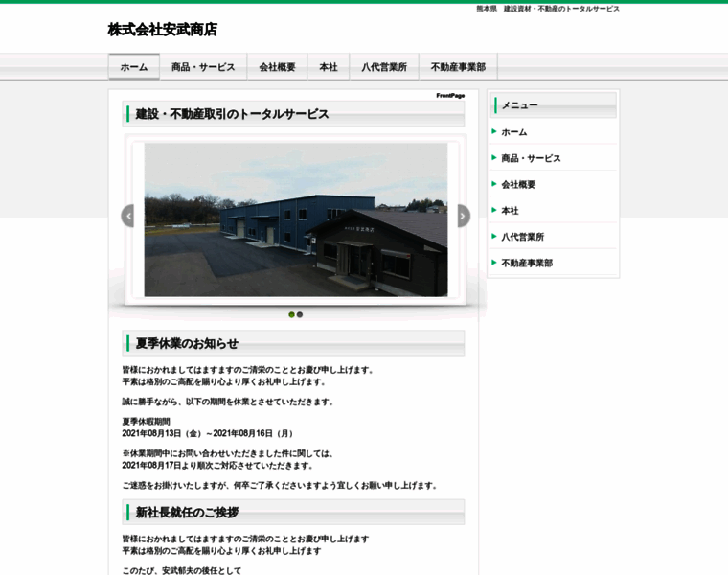728x575 pixels.
Task: Click the line starting 2021年08月17日より順次
Action: [217, 466]
